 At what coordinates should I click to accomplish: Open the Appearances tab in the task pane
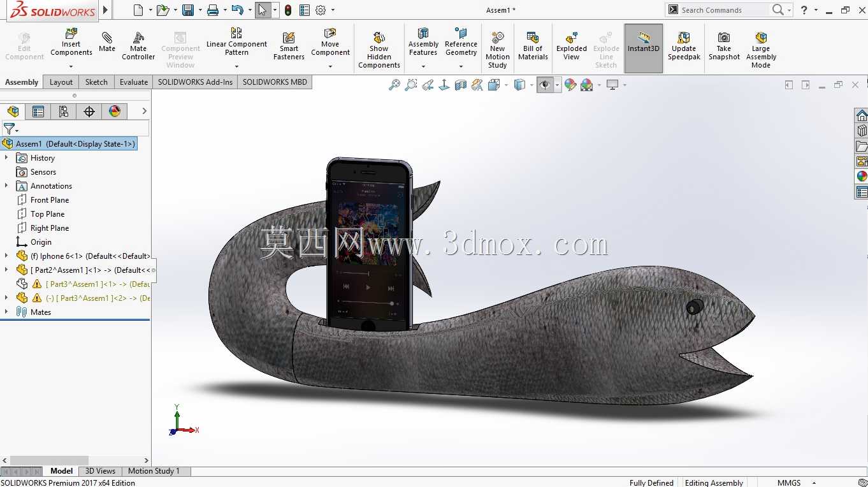(x=862, y=177)
